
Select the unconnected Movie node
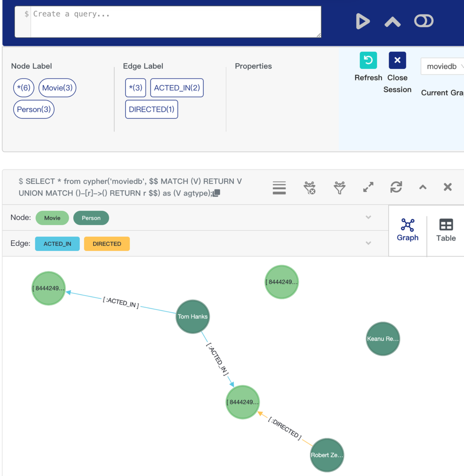pos(282,282)
